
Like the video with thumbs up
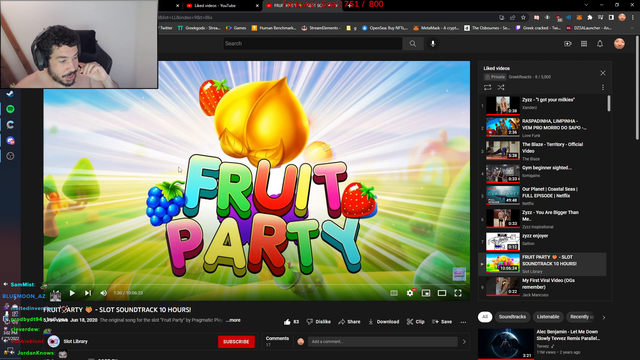point(291,322)
